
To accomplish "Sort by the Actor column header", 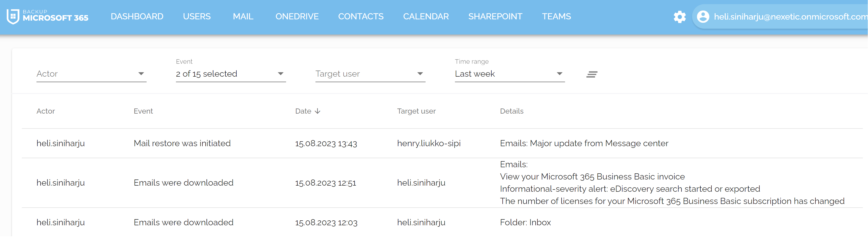I will (x=46, y=111).
